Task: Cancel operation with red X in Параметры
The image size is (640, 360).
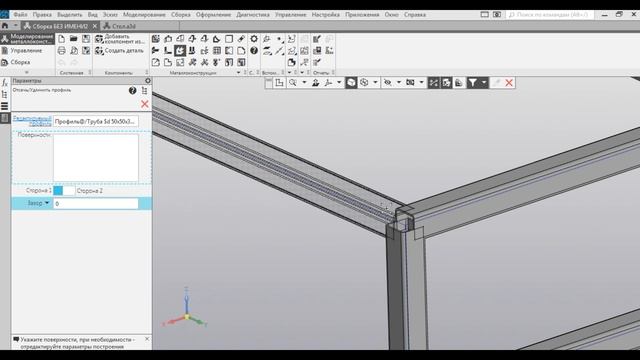Action: click(x=144, y=104)
